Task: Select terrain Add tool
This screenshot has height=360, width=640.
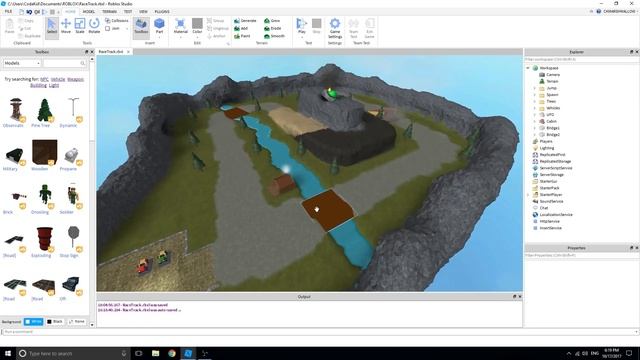Action: point(241,28)
